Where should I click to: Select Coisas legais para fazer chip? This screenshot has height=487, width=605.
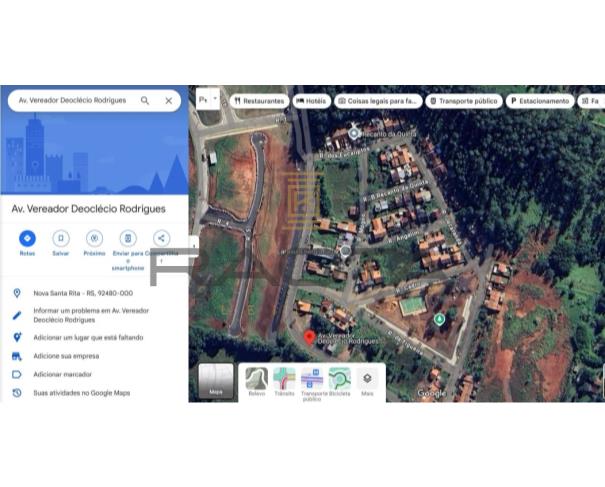click(379, 101)
